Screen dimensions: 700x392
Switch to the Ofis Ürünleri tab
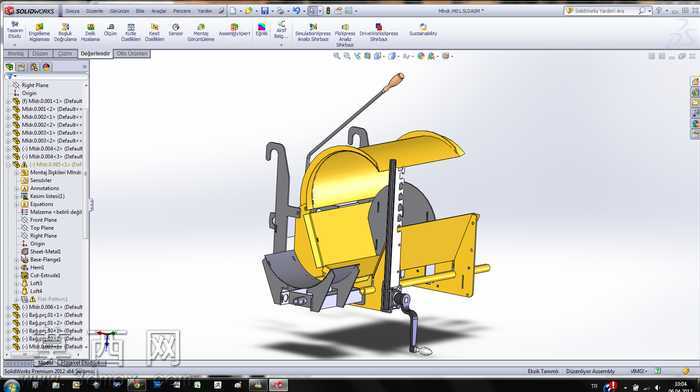point(132,54)
